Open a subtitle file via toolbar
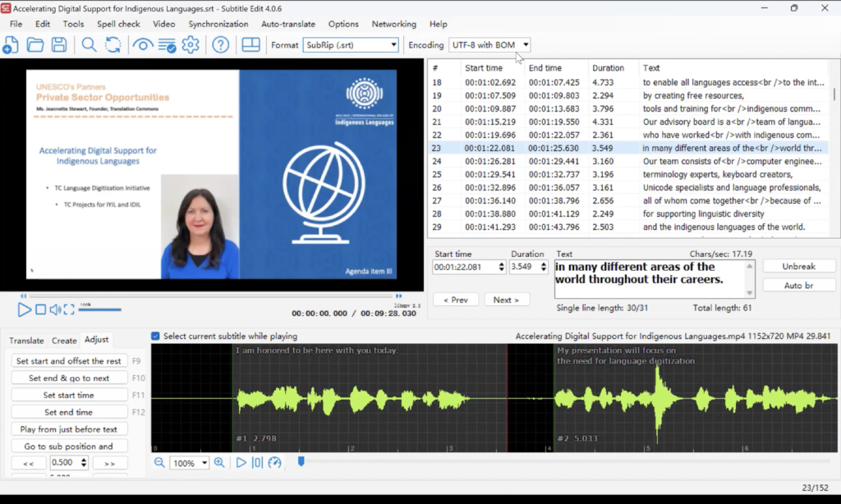 point(34,45)
